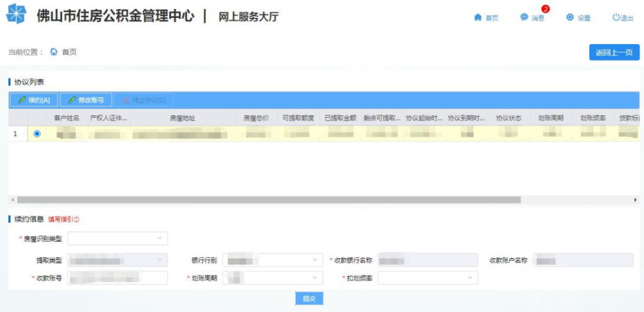Click the message bubble icon
The width and height of the screenshot is (644, 312).
coord(524,18)
